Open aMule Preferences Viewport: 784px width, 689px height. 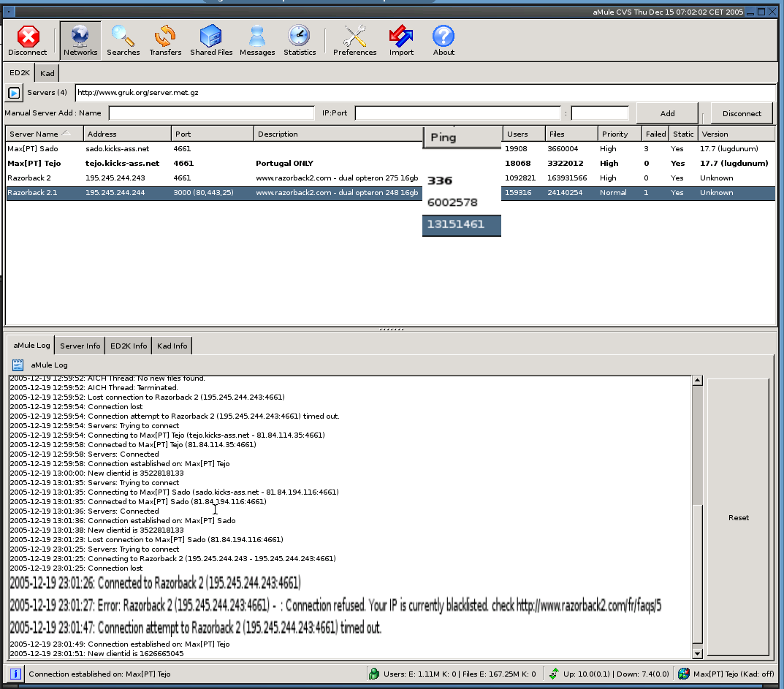point(355,40)
